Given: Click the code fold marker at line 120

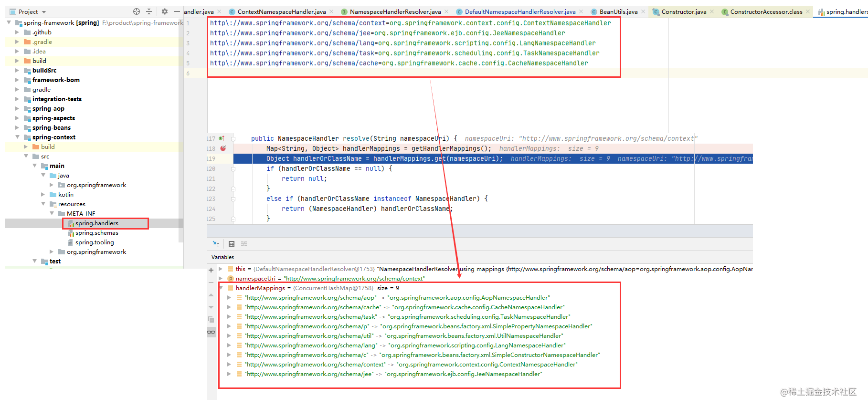Looking at the screenshot, I should click(x=233, y=168).
